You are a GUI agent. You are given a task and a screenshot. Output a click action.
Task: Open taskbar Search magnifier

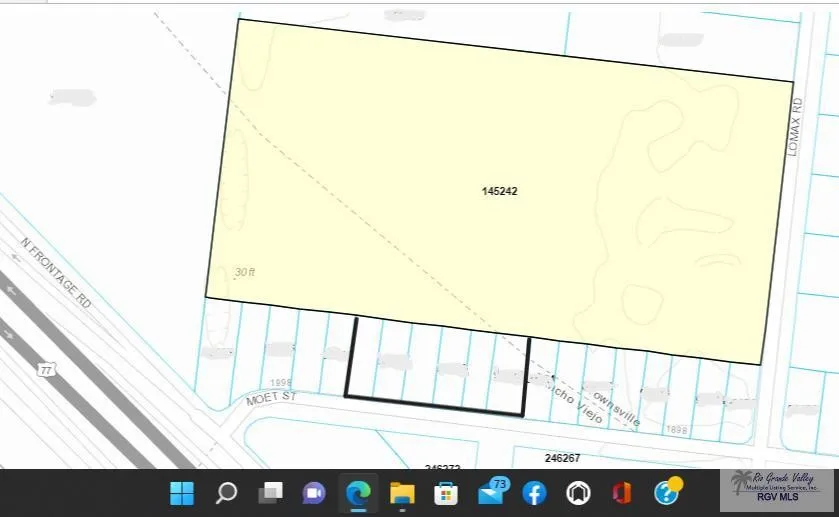(x=226, y=493)
